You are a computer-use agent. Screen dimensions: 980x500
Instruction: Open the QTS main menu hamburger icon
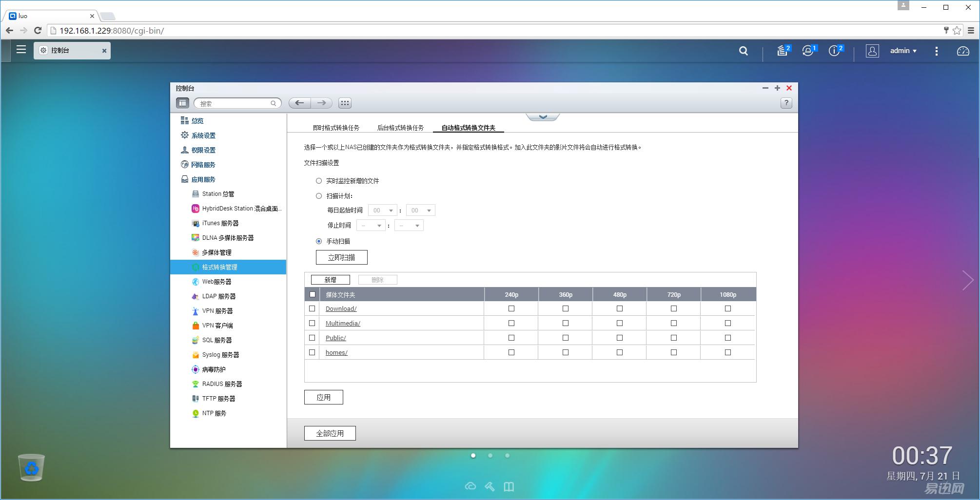tap(21, 50)
